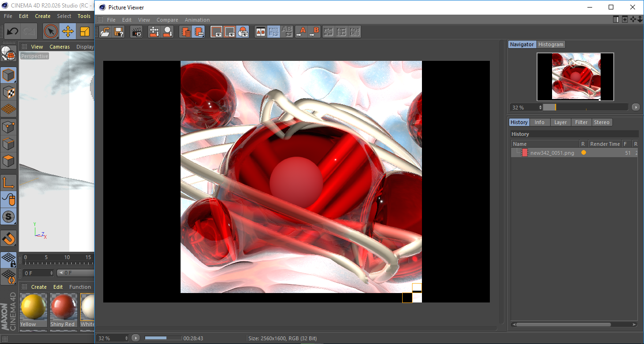Screen dimensions: 644x344
Task: Click the Make Editable globe icon
Action: pyautogui.click(x=8, y=54)
